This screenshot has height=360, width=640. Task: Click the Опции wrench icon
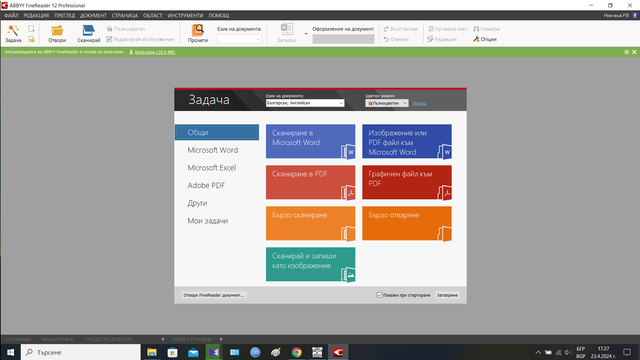tap(485, 39)
